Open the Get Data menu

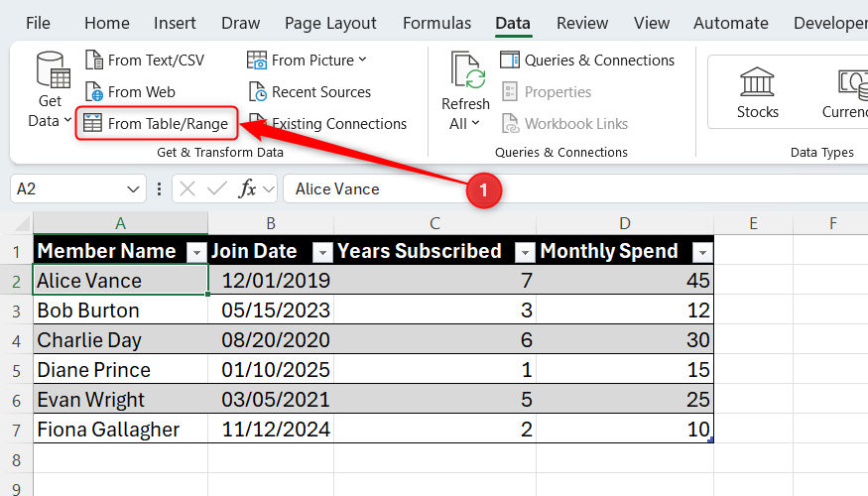click(50, 90)
